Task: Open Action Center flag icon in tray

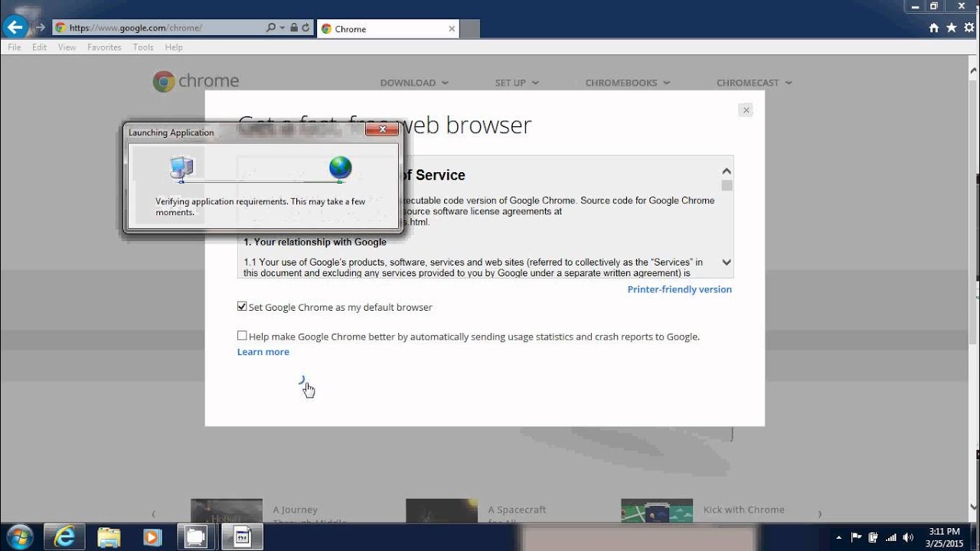Action: 857,537
